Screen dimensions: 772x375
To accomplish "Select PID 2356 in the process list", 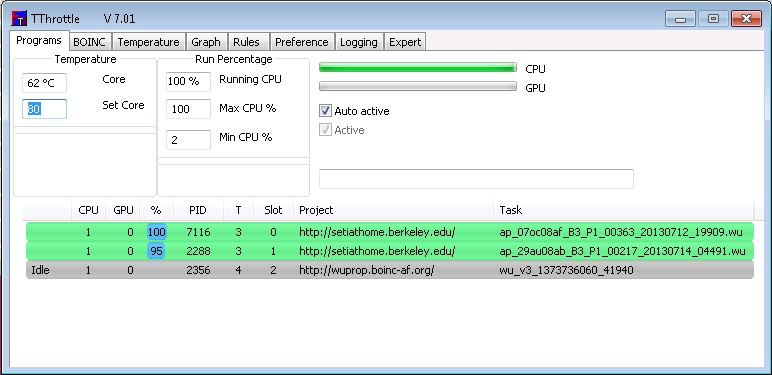I will click(198, 270).
